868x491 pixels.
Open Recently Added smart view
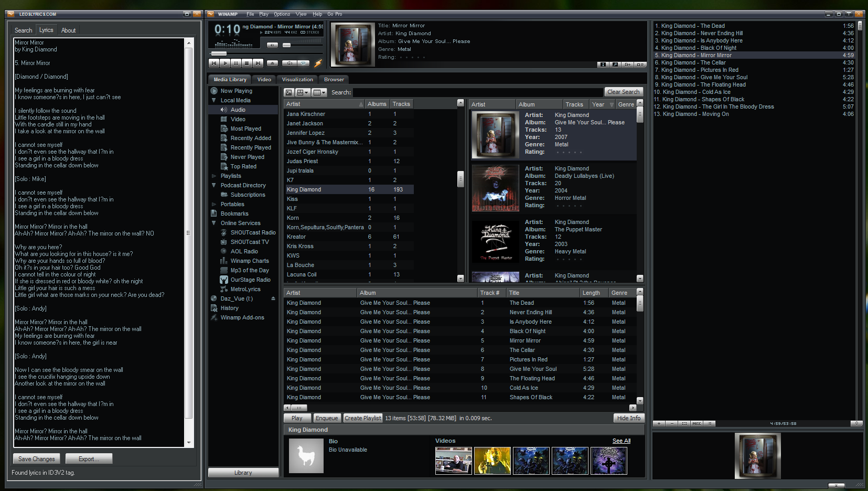251,138
